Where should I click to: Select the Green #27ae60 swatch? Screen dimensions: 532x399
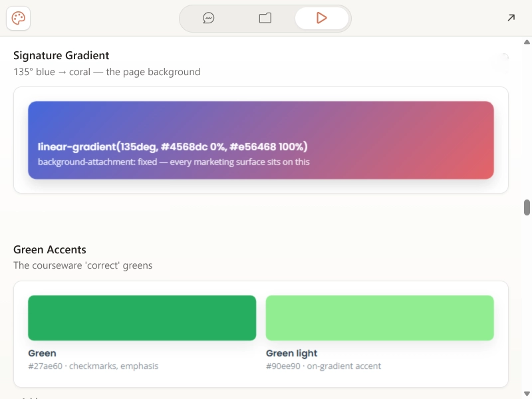[142, 318]
